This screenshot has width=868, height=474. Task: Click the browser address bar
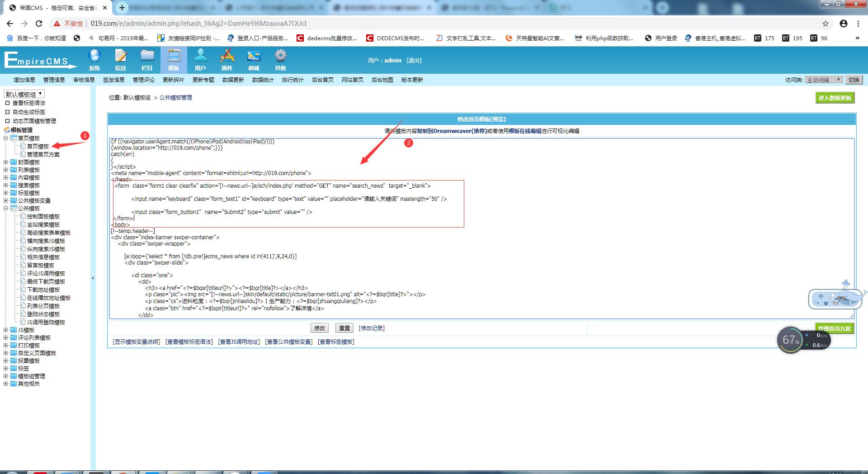point(452,24)
